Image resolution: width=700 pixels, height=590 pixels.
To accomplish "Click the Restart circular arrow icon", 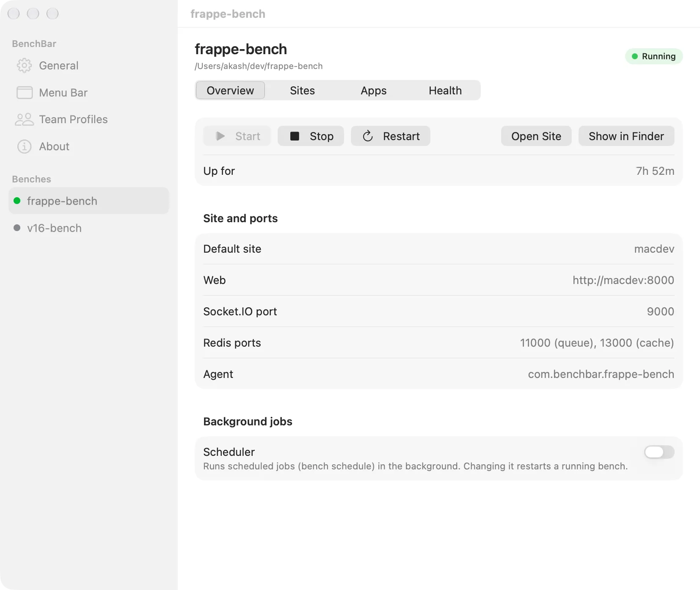I will 368,136.
